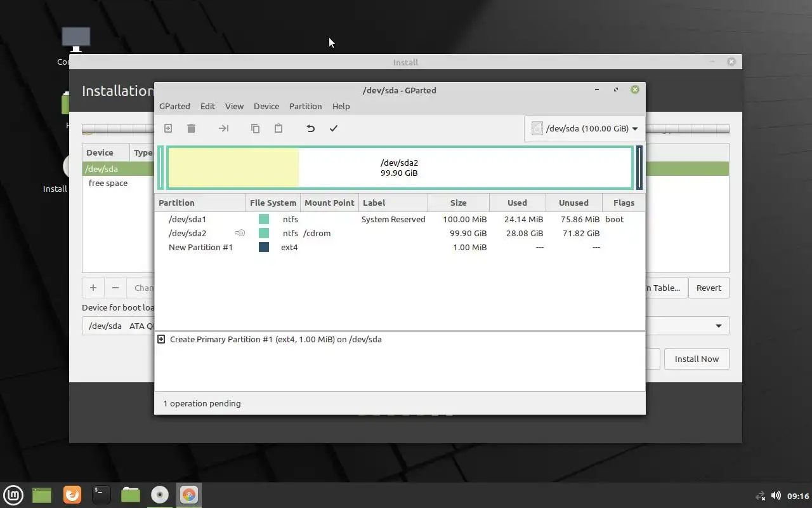
Task: Open the Partition menu
Action: (x=305, y=106)
